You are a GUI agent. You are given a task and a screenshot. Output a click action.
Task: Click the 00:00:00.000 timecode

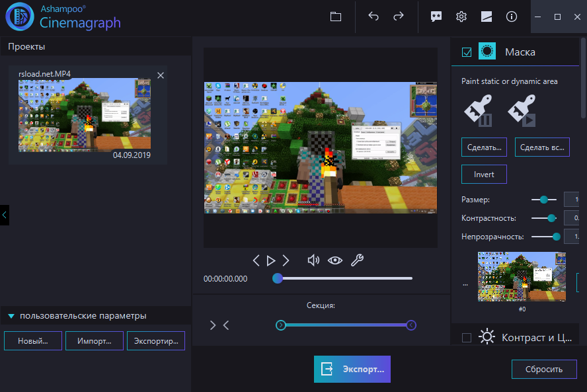tap(225, 278)
